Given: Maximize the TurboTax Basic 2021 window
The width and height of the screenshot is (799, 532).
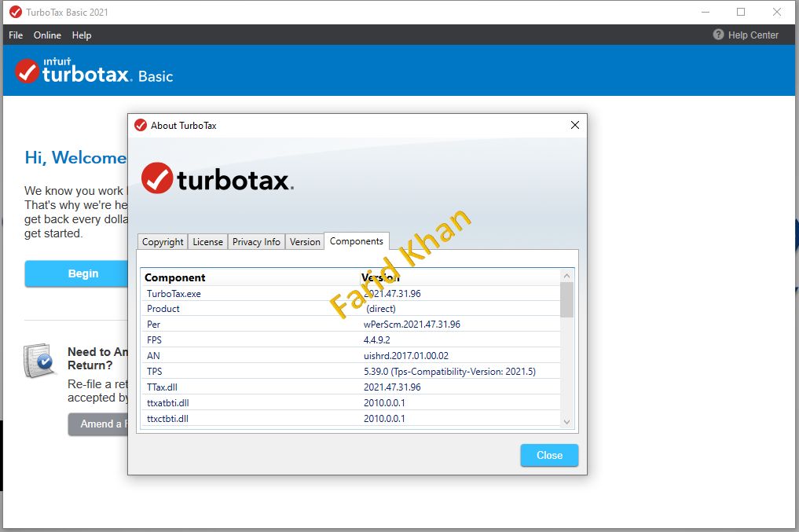Looking at the screenshot, I should [741, 12].
